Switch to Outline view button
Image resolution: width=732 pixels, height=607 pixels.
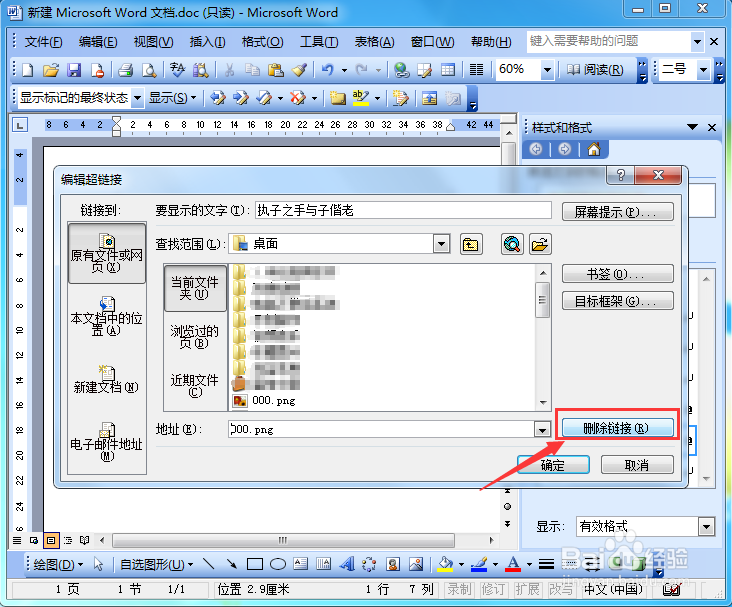(68, 541)
